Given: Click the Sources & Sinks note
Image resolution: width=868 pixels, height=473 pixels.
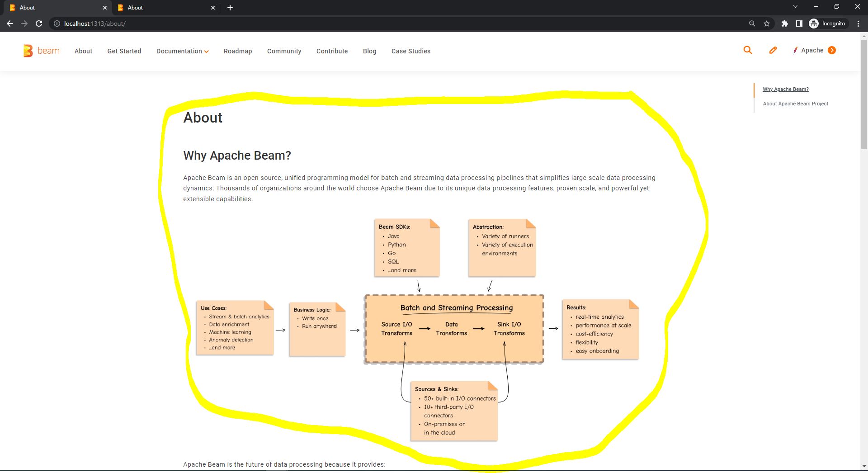Looking at the screenshot, I should click(454, 411).
